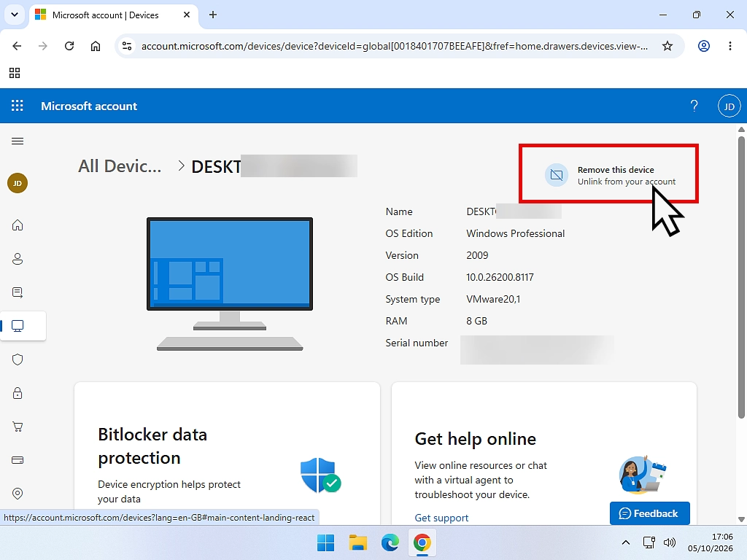The image size is (747, 560).
Task: Open the Microsoft apps launcher grid
Action: (x=18, y=106)
